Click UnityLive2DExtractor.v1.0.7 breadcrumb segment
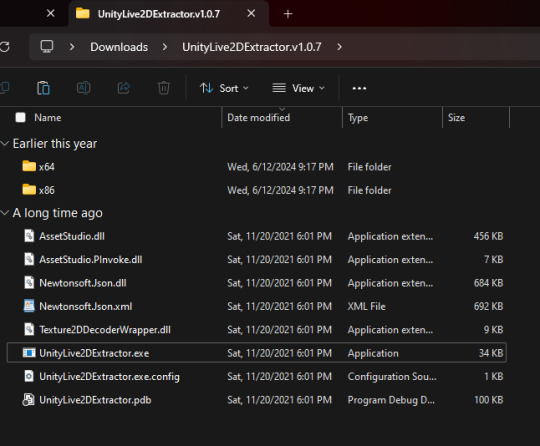This screenshot has height=446, width=540. pos(252,47)
